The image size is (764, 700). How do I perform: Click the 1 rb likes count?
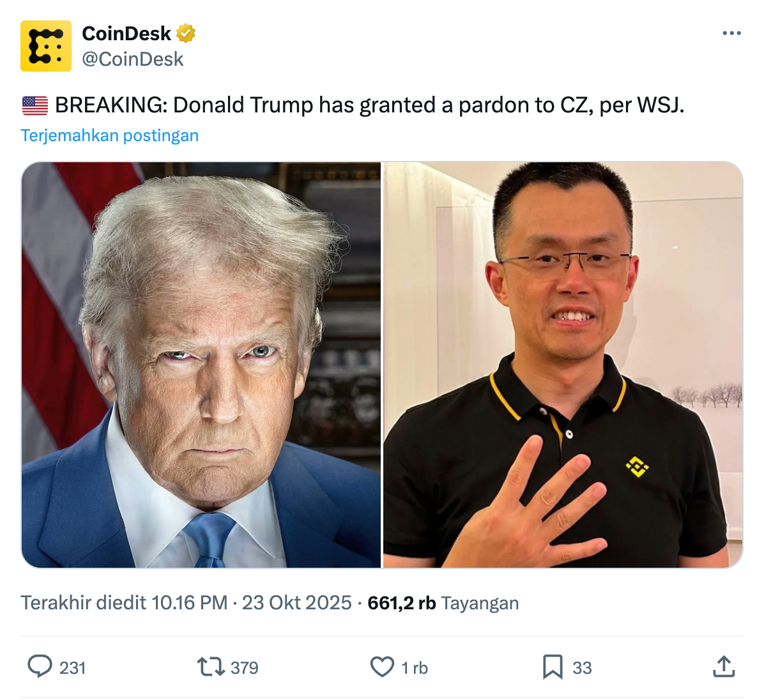coord(415,667)
